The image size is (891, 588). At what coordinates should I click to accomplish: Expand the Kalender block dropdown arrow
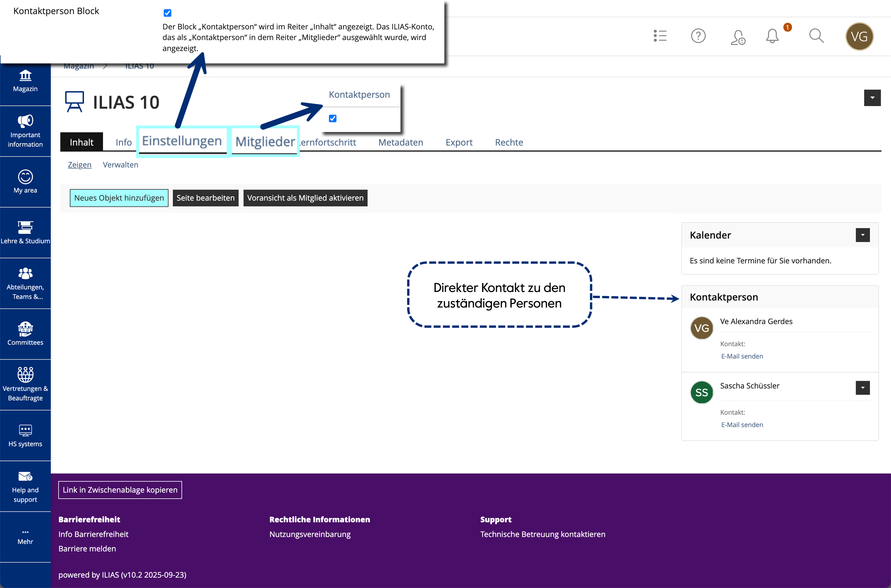click(862, 235)
